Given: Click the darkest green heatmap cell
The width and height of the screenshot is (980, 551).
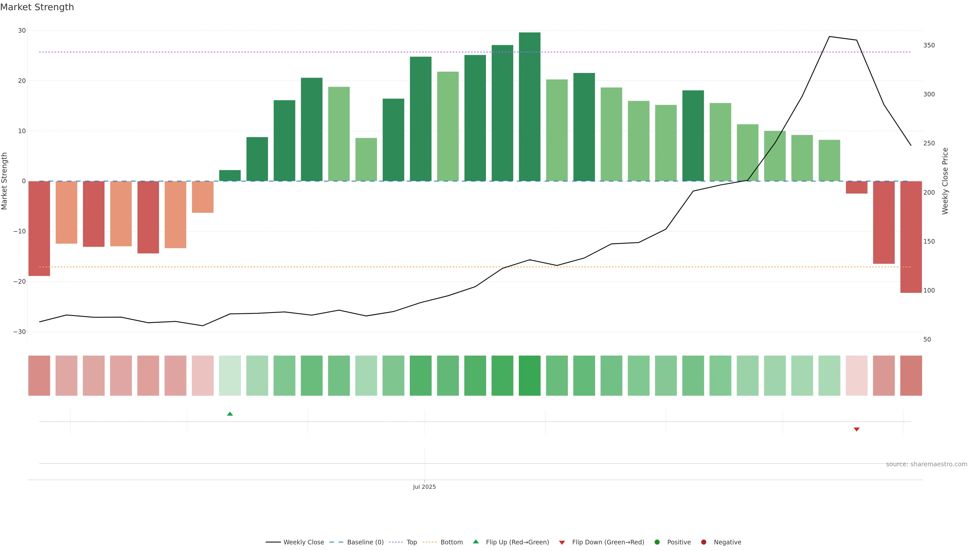Looking at the screenshot, I should click(530, 375).
